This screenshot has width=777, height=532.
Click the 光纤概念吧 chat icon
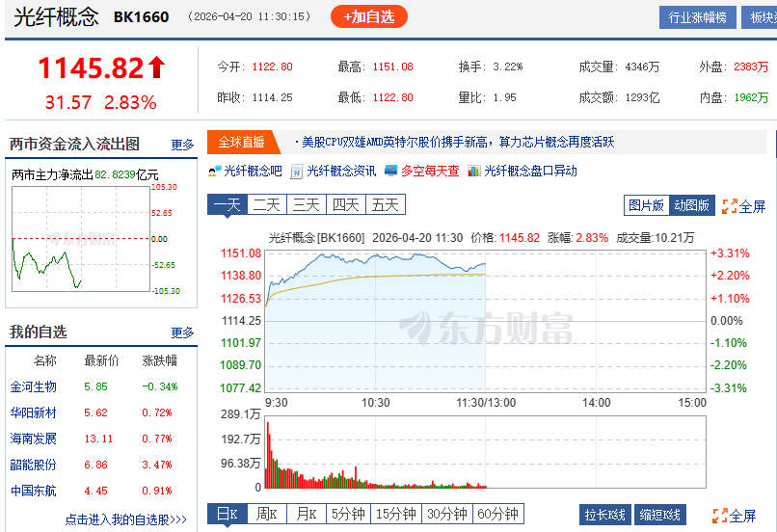pyautogui.click(x=215, y=172)
